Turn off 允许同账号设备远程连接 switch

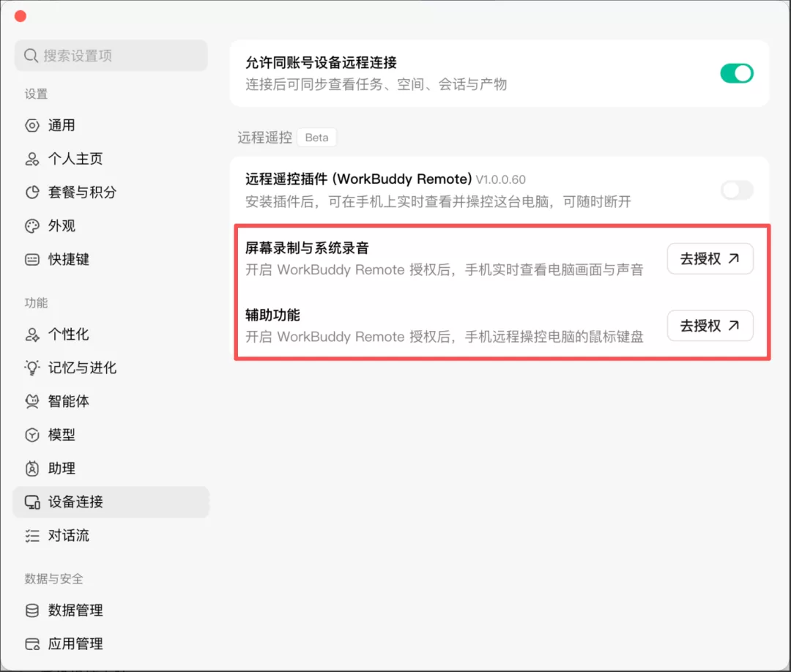737,74
